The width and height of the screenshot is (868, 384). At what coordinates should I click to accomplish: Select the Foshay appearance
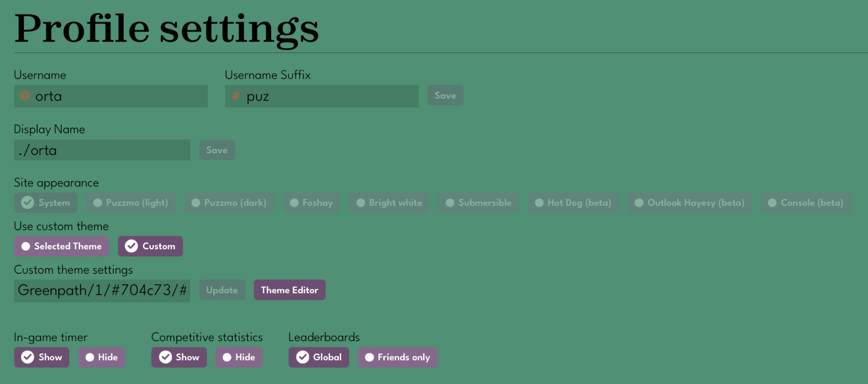311,203
